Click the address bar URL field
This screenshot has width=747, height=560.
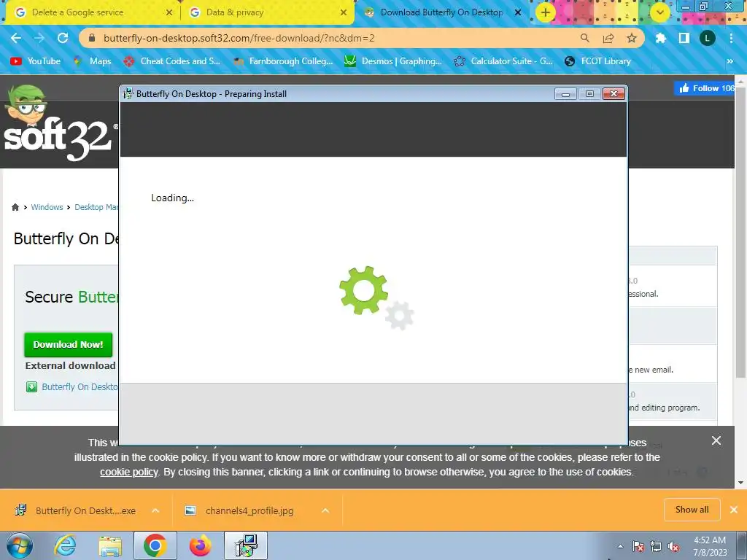(x=333, y=38)
